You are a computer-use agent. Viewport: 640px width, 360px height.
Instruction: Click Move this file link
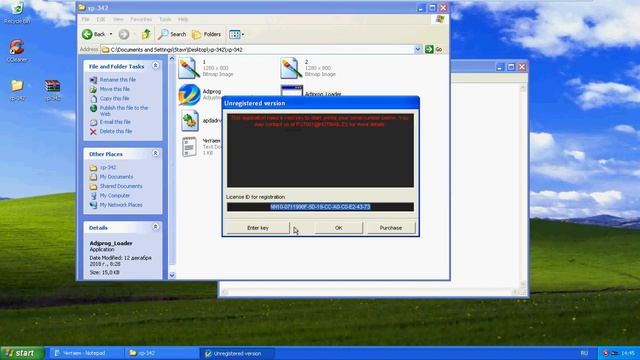[x=115, y=89]
